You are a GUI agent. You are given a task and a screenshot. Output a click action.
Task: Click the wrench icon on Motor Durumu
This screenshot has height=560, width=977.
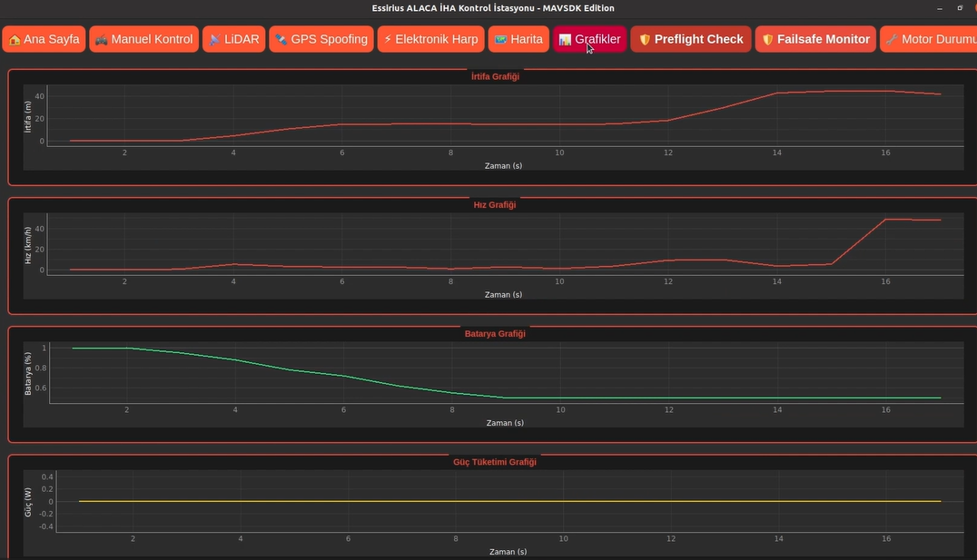pyautogui.click(x=892, y=40)
